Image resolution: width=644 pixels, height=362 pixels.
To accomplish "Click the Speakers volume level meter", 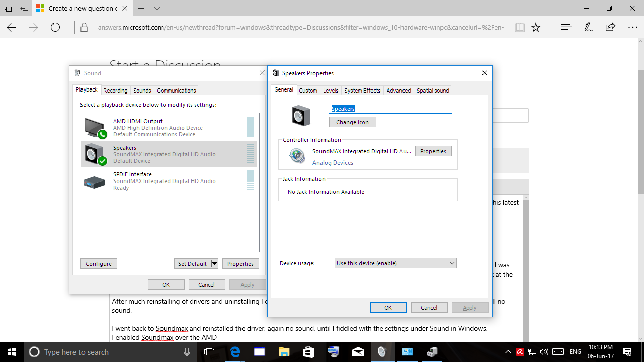I will [x=250, y=154].
